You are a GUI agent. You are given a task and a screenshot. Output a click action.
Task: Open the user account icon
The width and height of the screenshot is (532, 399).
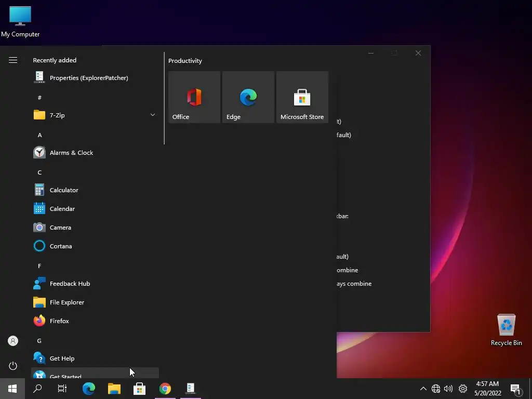[13, 341]
